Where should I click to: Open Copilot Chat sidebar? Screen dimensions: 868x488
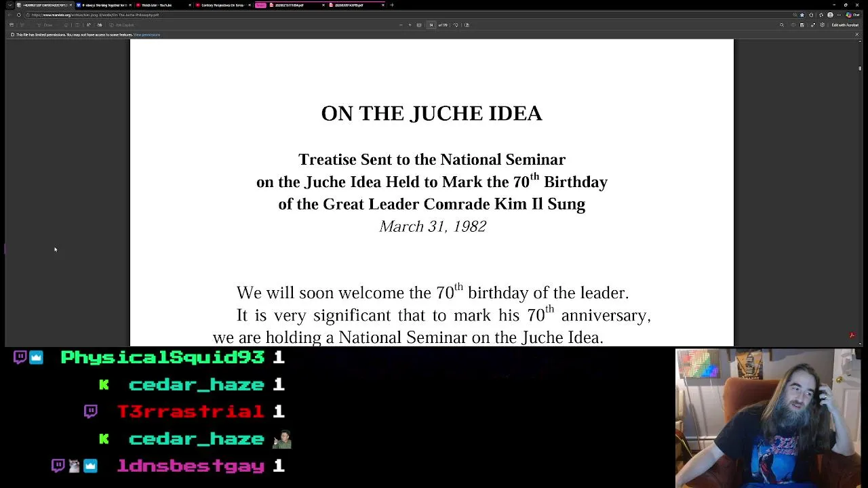click(x=851, y=15)
